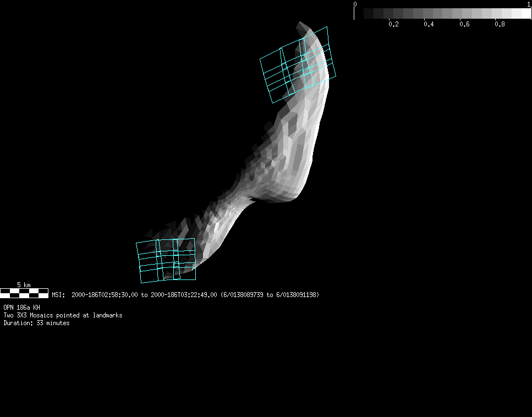Click the spacecraft clock range in parentheses
Image resolution: width=532 pixels, height=417 pixels.
tap(270, 295)
